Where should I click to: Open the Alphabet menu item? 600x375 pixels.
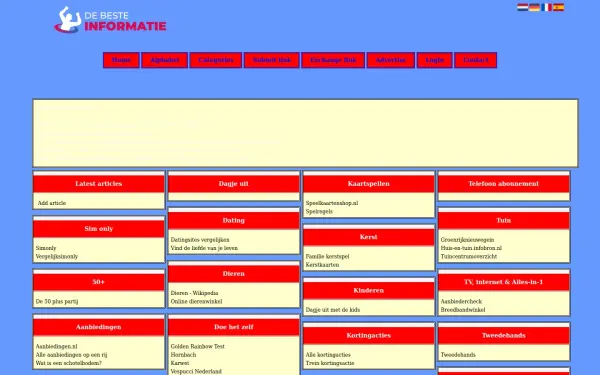165,60
